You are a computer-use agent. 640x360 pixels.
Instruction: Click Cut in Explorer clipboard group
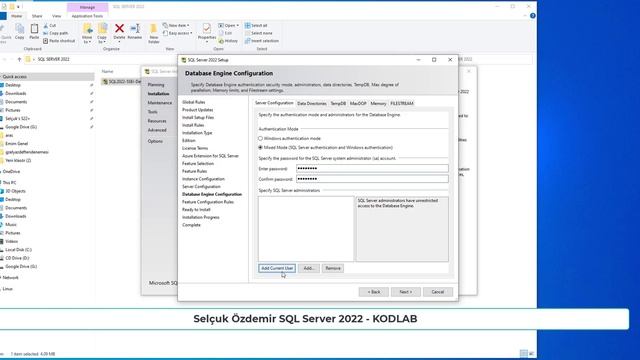coord(49,25)
